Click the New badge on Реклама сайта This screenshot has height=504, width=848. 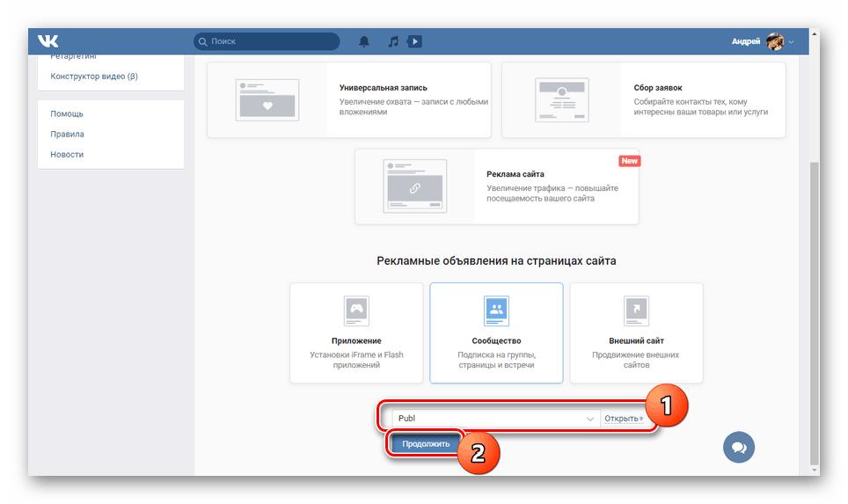(x=629, y=161)
